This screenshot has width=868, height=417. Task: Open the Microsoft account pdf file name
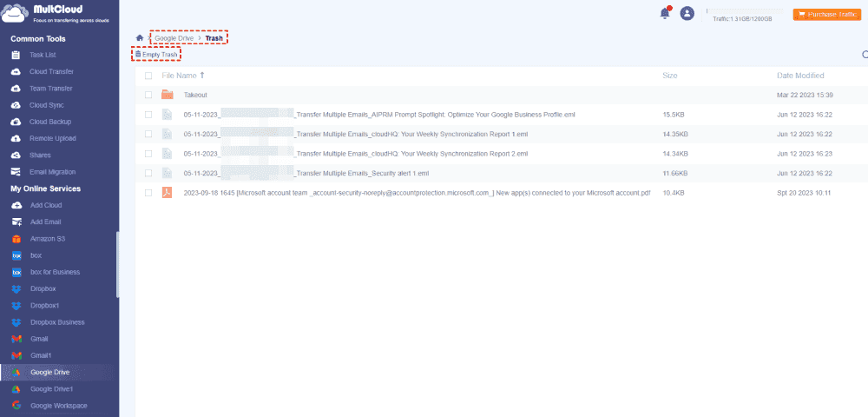coord(417,193)
